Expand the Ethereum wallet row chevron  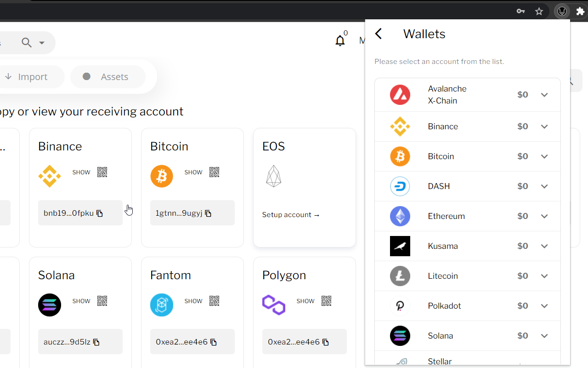tap(544, 216)
